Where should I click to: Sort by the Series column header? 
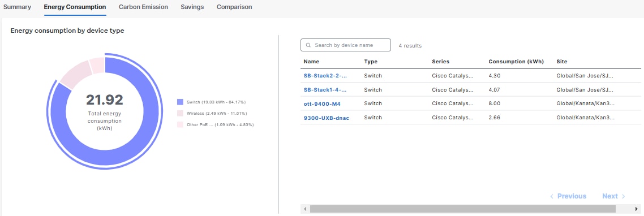(x=441, y=62)
